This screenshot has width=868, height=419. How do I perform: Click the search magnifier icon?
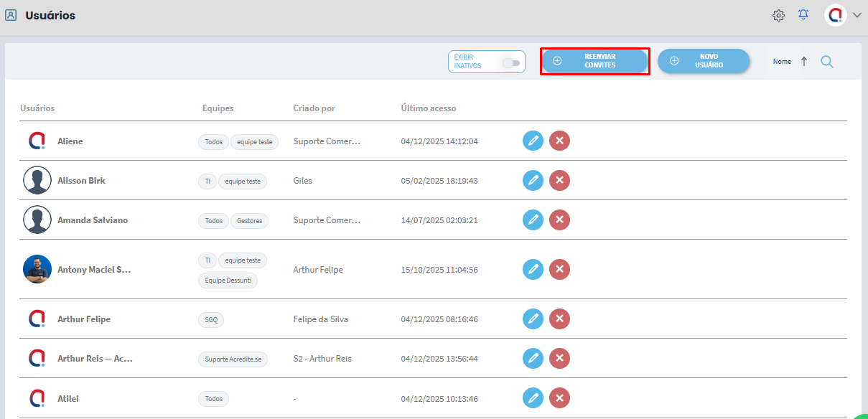coord(827,62)
